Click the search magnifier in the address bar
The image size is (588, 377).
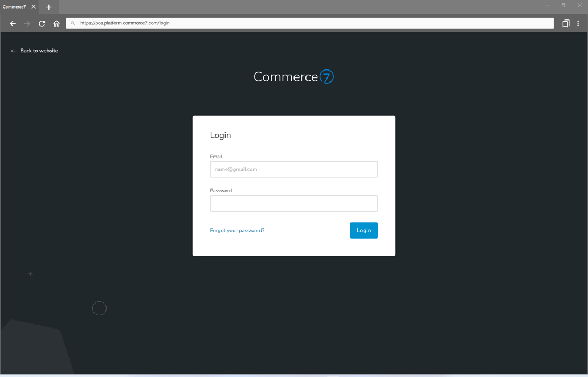[73, 23]
